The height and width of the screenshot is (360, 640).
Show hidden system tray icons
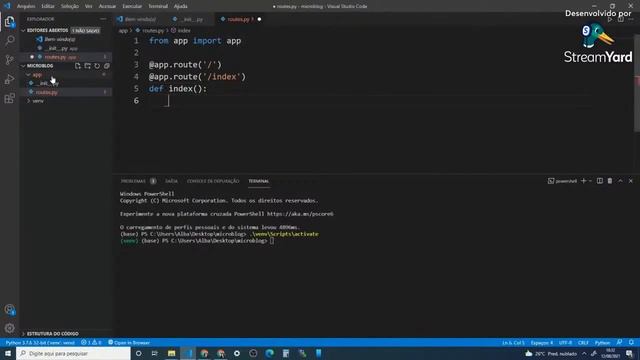point(584,353)
